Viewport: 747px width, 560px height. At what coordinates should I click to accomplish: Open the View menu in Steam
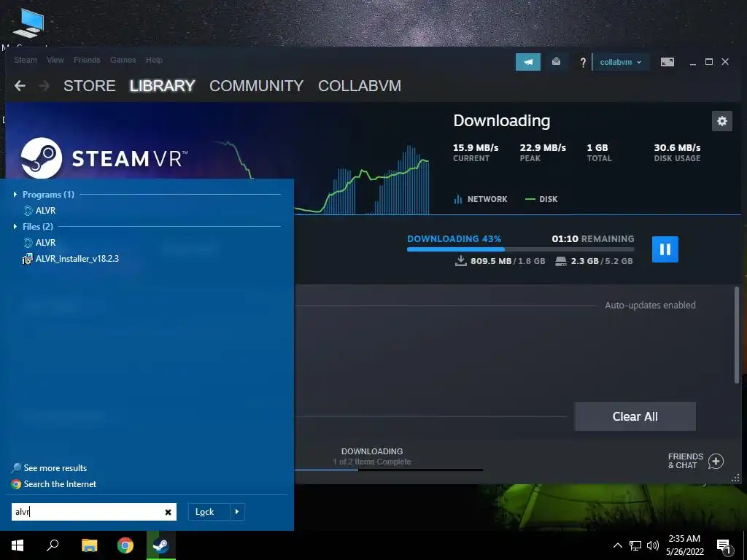(55, 60)
